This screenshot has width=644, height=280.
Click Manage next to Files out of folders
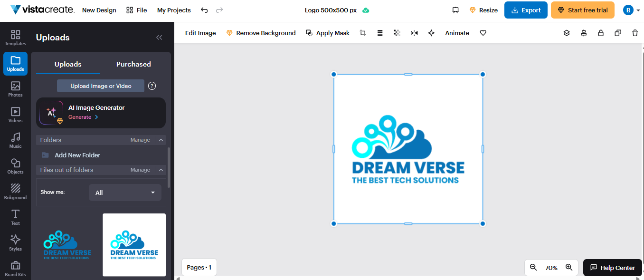pos(140,170)
